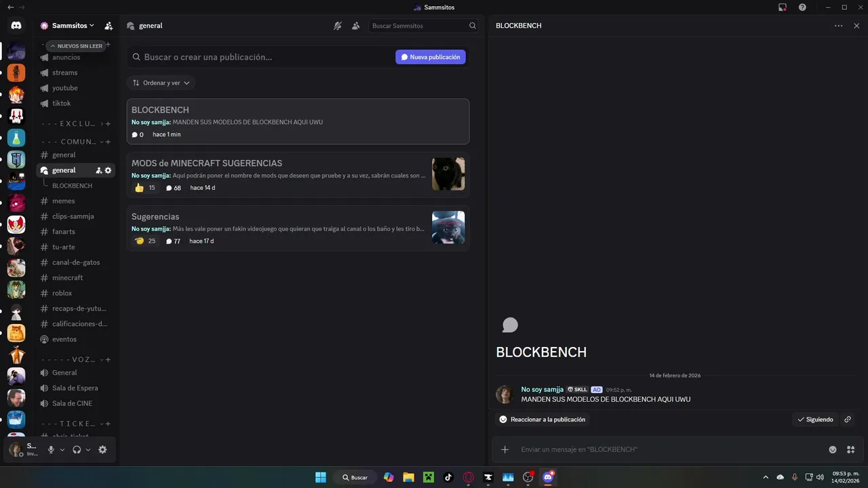Go back with the left arrow
Image resolution: width=868 pixels, height=488 pixels.
click(10, 7)
